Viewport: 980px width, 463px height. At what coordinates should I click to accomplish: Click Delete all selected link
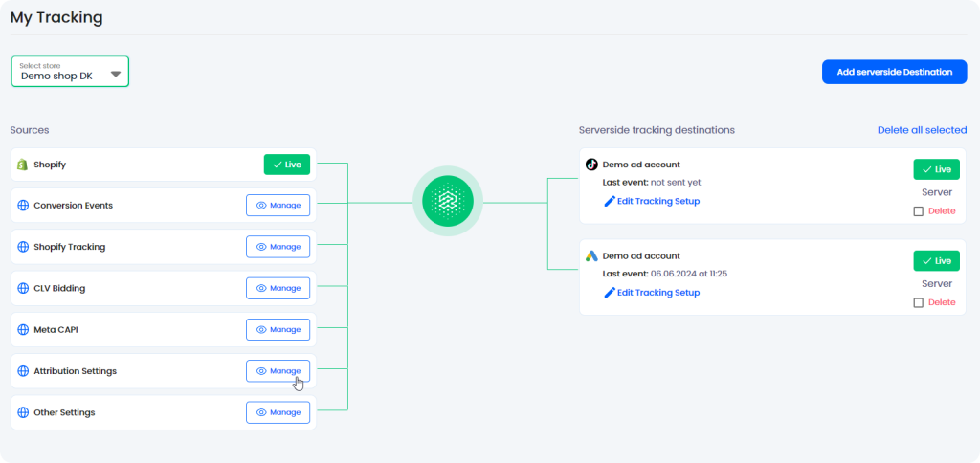922,131
